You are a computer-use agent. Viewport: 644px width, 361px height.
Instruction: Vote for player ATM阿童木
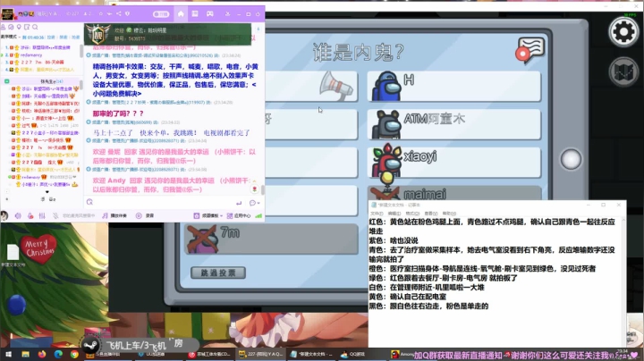coord(453,124)
